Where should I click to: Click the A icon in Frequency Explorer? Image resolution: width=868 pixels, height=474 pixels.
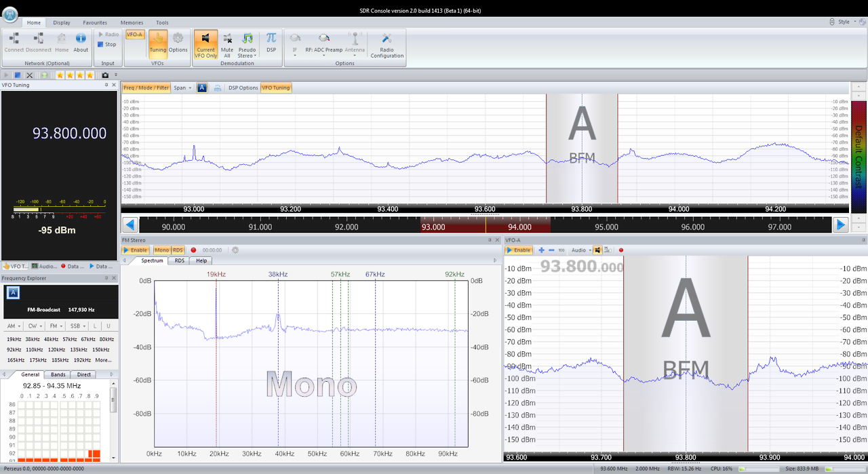click(13, 292)
